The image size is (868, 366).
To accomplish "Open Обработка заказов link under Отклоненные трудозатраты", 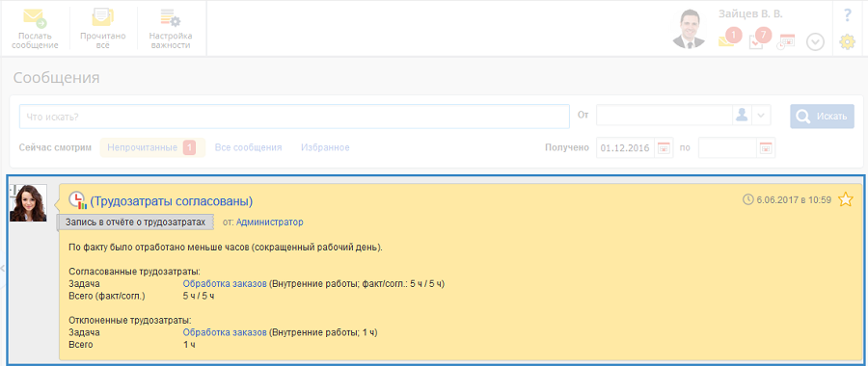I will coord(225,332).
